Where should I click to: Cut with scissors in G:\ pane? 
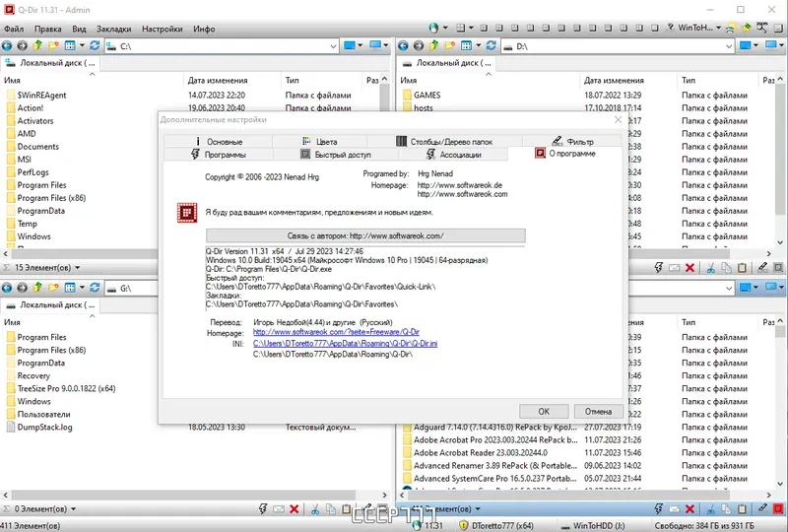tap(315, 509)
